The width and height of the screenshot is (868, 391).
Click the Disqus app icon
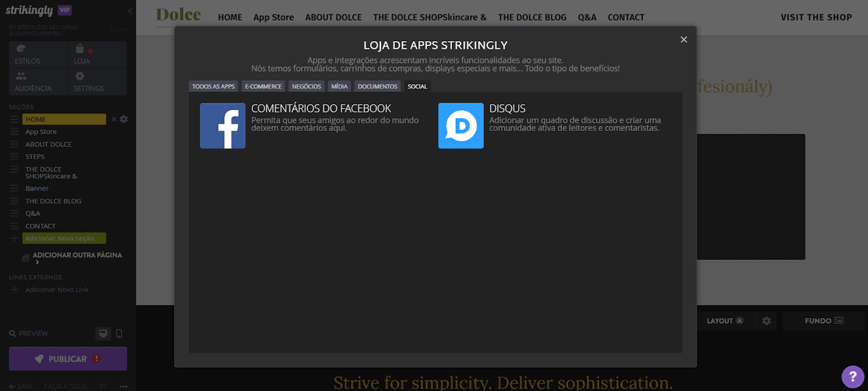click(461, 126)
